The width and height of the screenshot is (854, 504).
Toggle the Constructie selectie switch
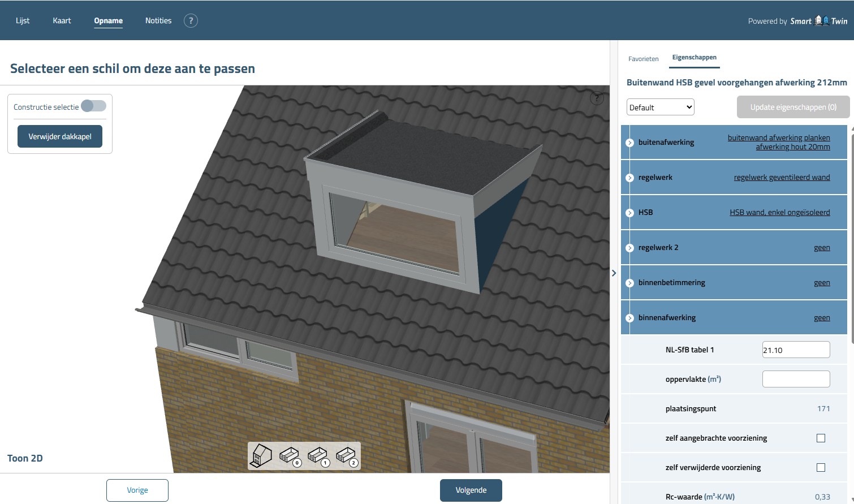(x=93, y=106)
